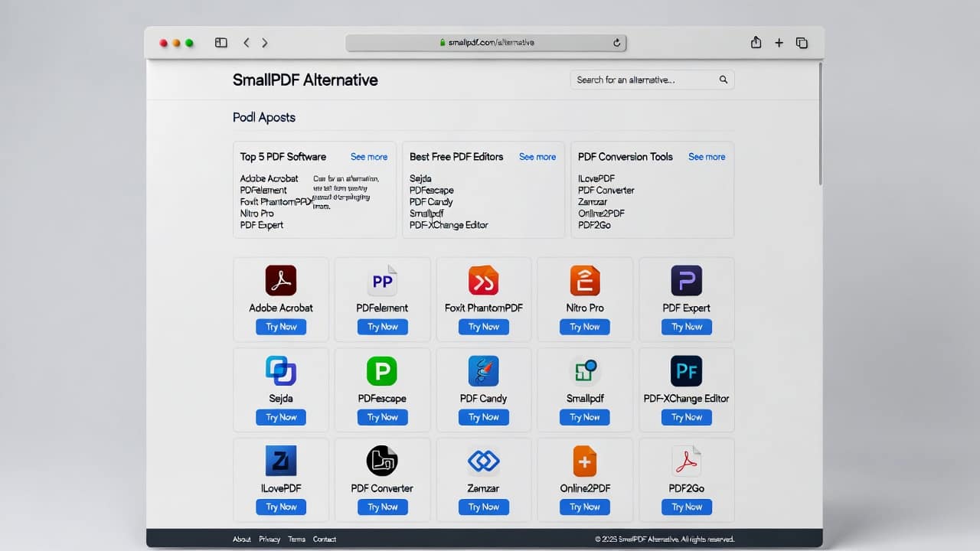Viewport: 980px width, 551px height.
Task: See more under Best Free PDF Editors
Action: tap(537, 157)
